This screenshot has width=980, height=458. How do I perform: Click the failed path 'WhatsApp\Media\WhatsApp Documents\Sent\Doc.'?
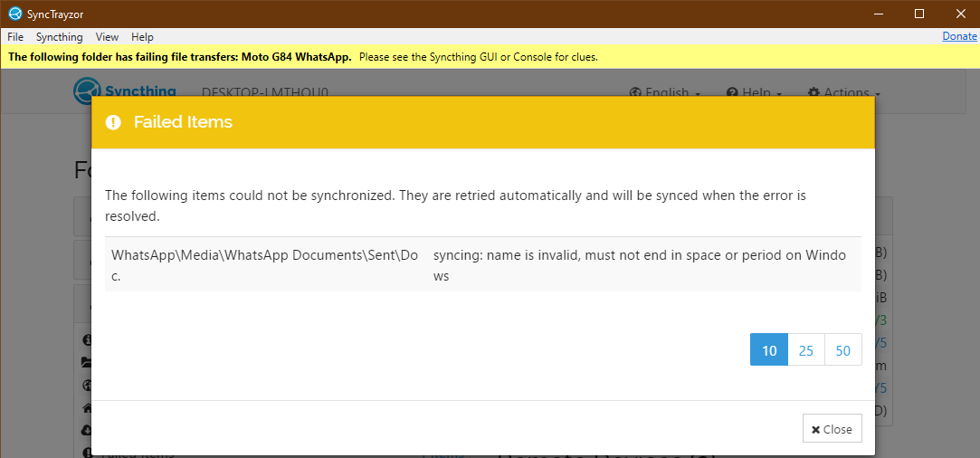tap(264, 265)
